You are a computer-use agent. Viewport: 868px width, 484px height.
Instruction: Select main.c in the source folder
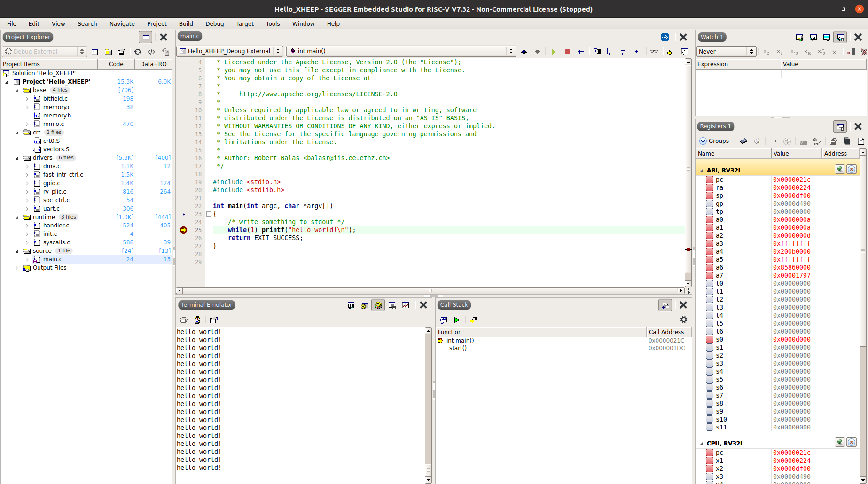tap(53, 259)
